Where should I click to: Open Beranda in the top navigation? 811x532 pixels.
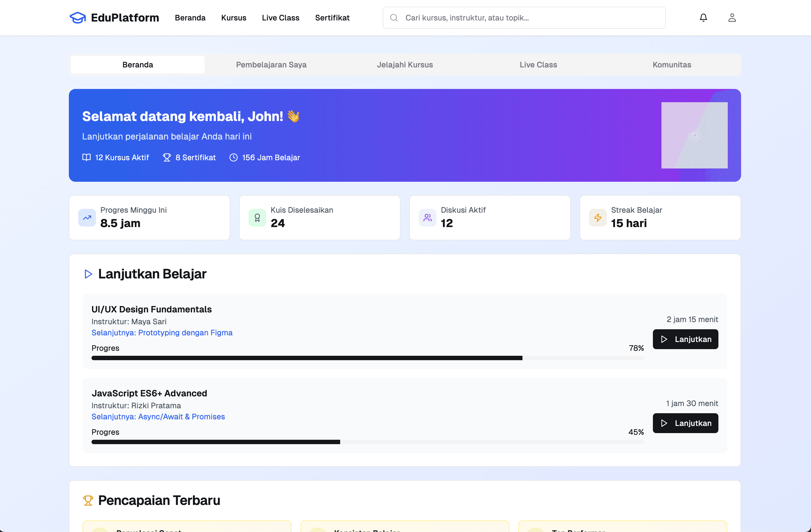coord(190,18)
